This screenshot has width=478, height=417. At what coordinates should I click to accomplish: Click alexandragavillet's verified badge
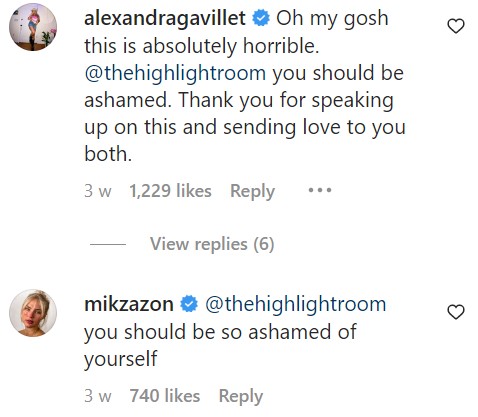pyautogui.click(x=261, y=18)
